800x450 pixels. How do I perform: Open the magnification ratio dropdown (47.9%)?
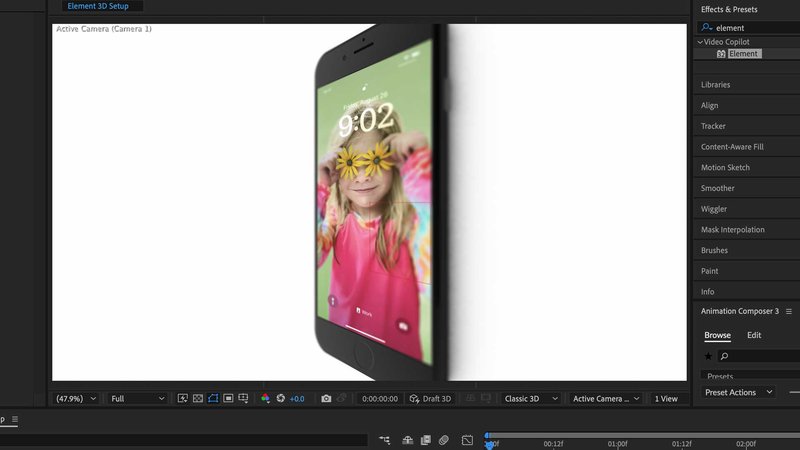click(x=76, y=398)
